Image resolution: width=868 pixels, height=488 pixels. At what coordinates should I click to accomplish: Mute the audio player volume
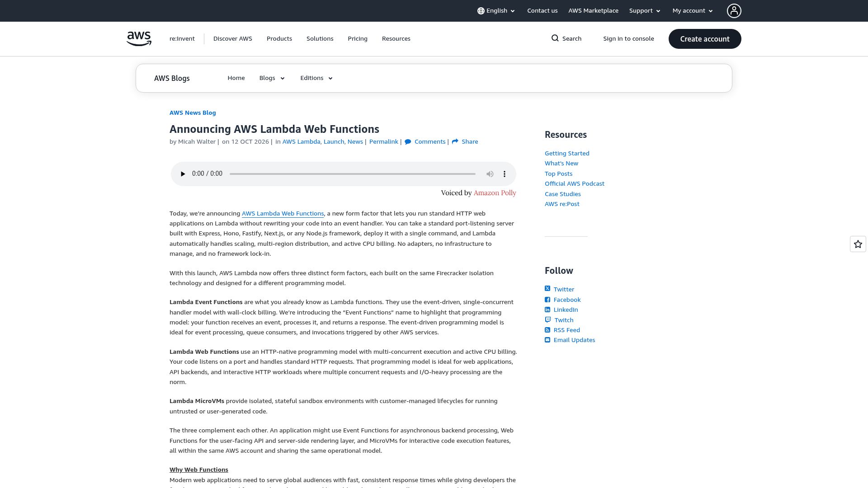point(490,174)
